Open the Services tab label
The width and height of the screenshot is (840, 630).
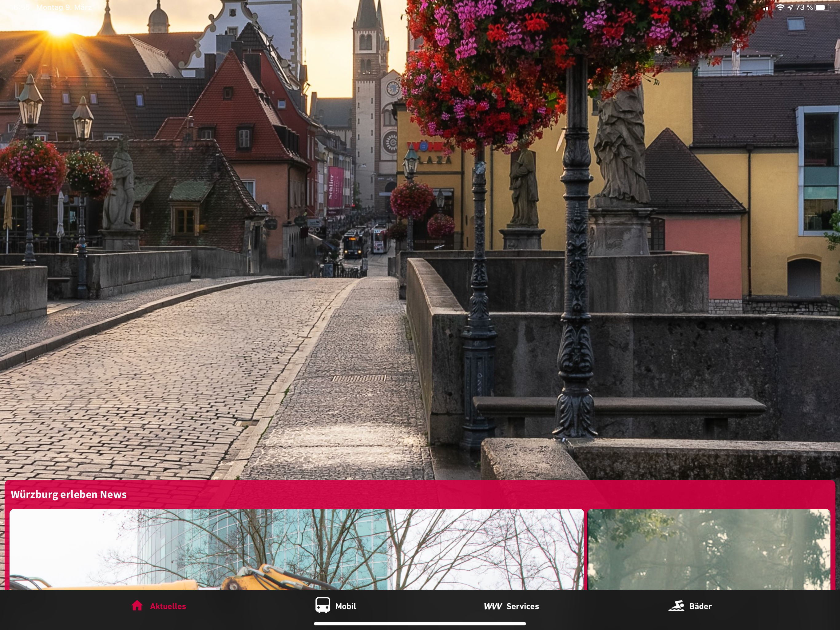(x=522, y=606)
